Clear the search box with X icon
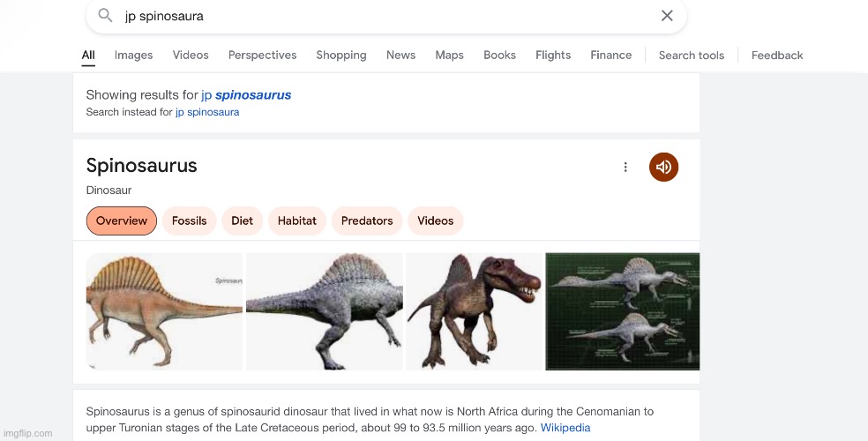 667,16
